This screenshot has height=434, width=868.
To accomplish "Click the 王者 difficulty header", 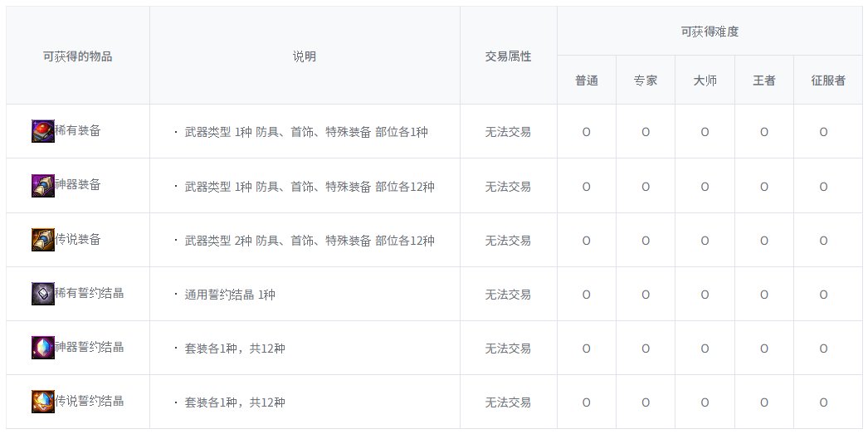I will point(763,81).
